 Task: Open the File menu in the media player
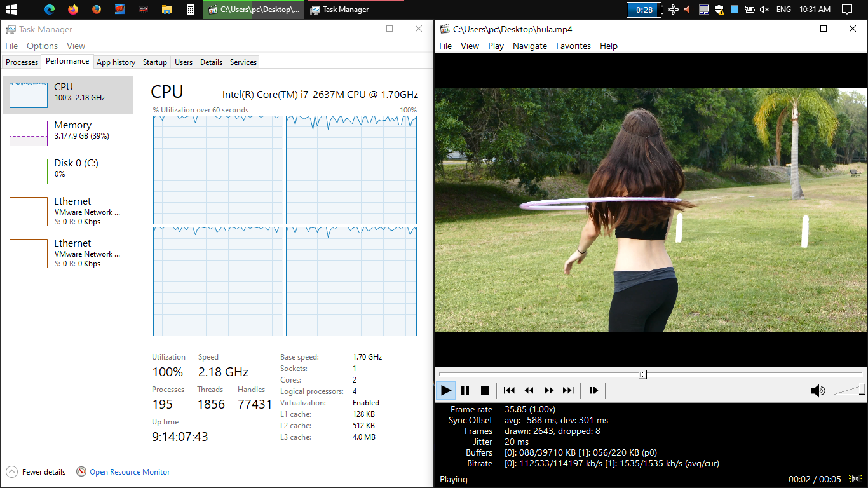point(445,46)
